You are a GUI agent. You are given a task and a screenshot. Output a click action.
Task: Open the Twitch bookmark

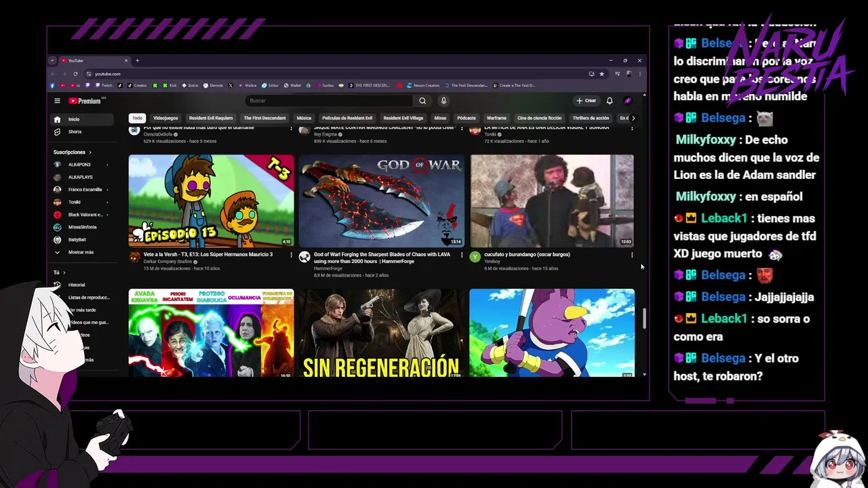tap(104, 85)
